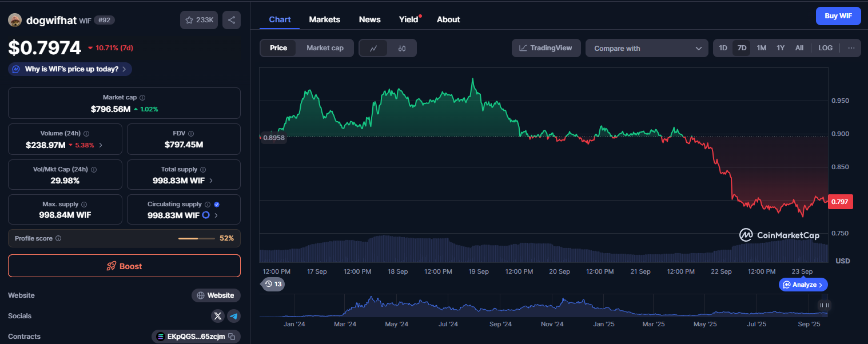868x344 pixels.
Task: Select the line chart icon
Action: 373,49
